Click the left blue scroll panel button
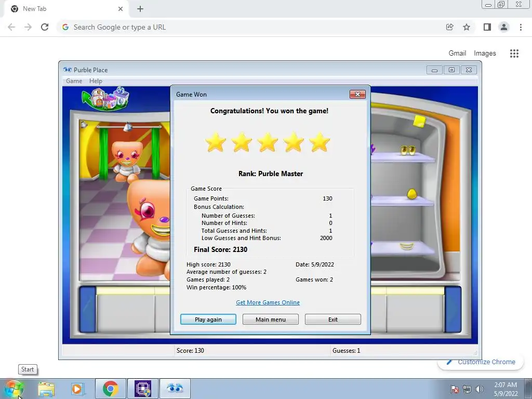This screenshot has height=399, width=532. (x=87, y=310)
